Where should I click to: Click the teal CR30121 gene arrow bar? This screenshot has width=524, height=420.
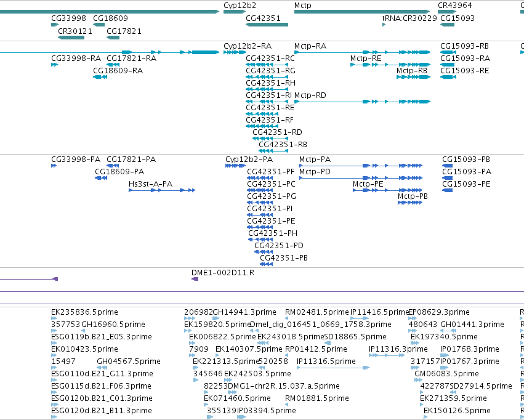click(x=71, y=38)
